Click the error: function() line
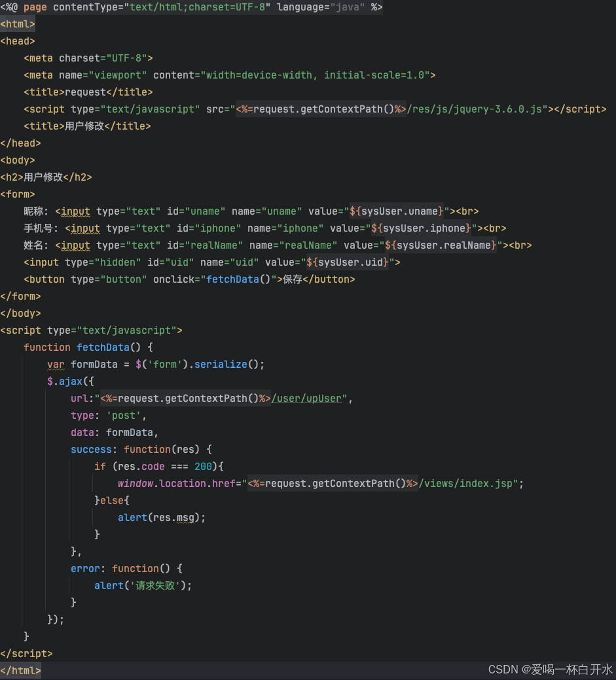This screenshot has height=680, width=616. pos(127,569)
